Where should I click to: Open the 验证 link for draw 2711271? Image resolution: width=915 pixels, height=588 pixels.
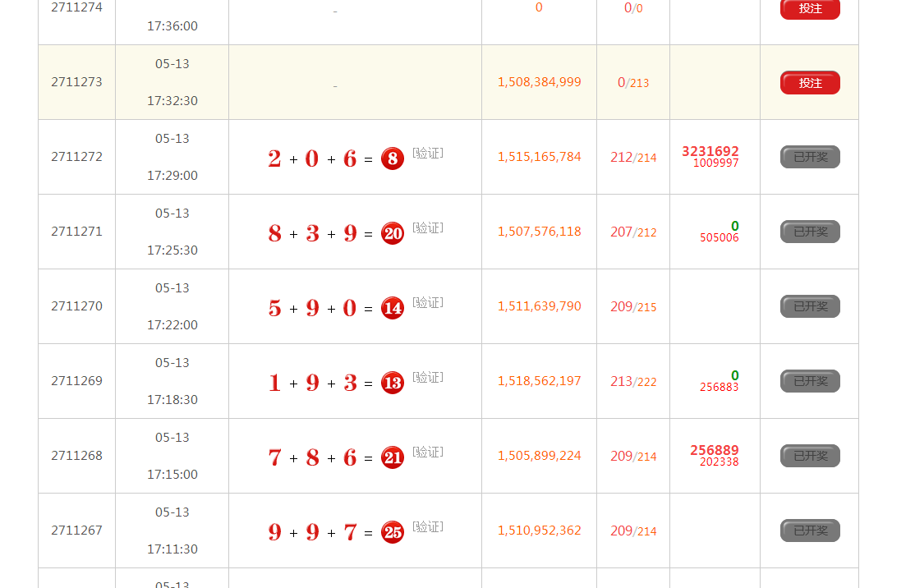[428, 227]
